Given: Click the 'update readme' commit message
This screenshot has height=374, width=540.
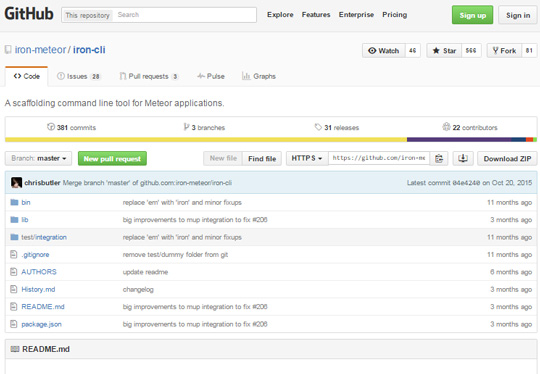Looking at the screenshot, I should (x=145, y=272).
